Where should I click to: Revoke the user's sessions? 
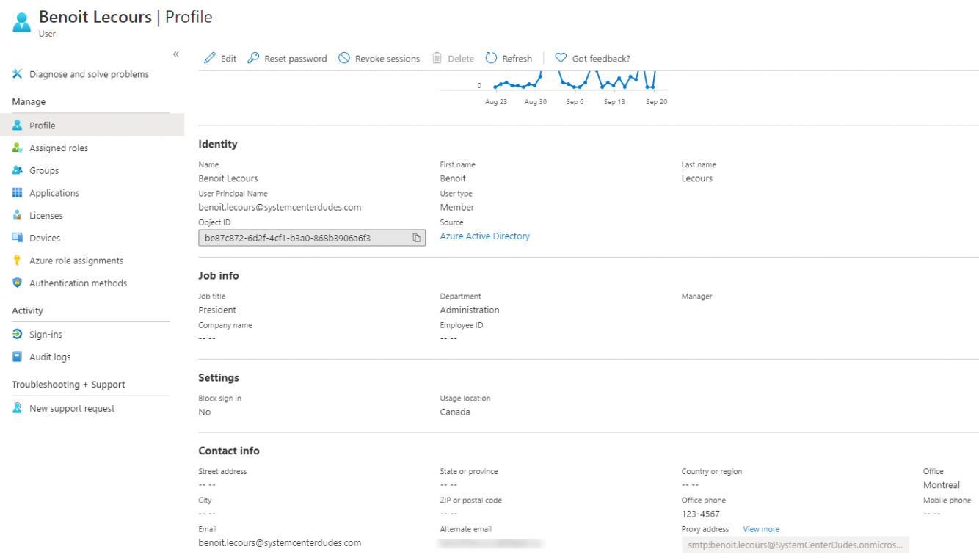[379, 58]
